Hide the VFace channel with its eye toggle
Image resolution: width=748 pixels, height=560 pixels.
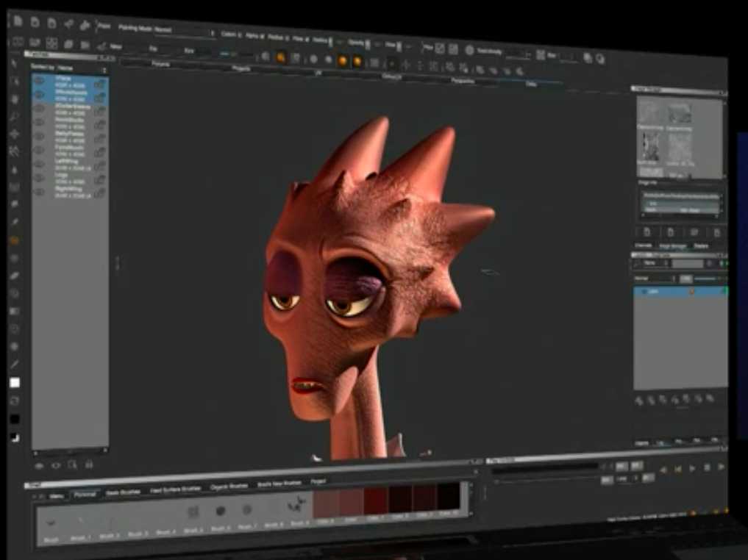tap(40, 79)
